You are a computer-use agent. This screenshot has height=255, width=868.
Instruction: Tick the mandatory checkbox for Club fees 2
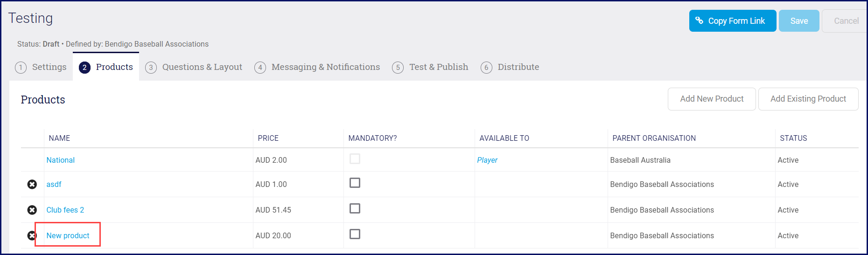coord(355,208)
